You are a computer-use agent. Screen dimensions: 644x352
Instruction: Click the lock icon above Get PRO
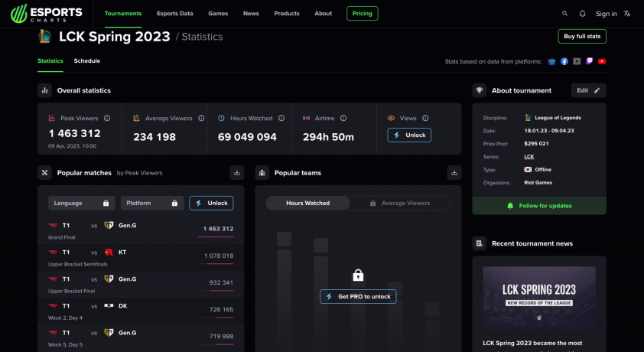[x=358, y=275]
